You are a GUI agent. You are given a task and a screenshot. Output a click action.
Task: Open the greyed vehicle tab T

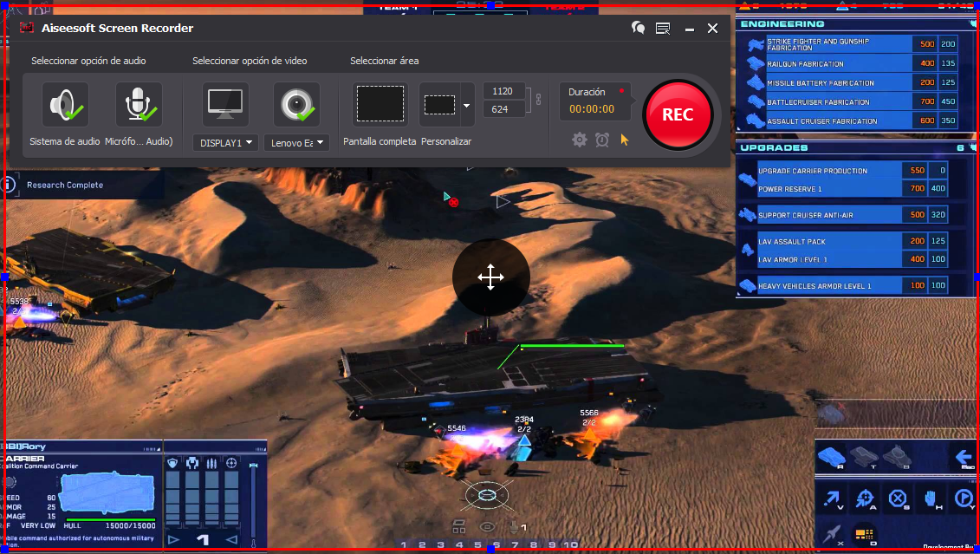click(x=865, y=457)
